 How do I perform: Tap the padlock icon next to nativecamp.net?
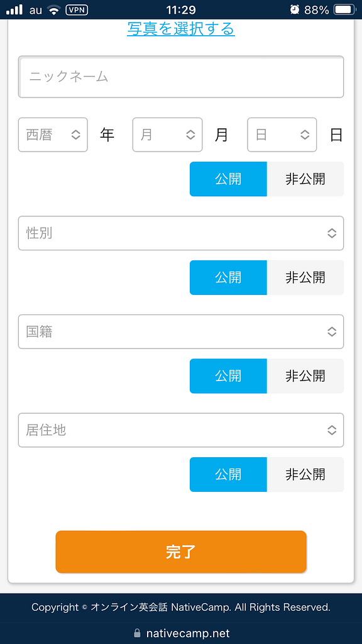[x=138, y=633]
